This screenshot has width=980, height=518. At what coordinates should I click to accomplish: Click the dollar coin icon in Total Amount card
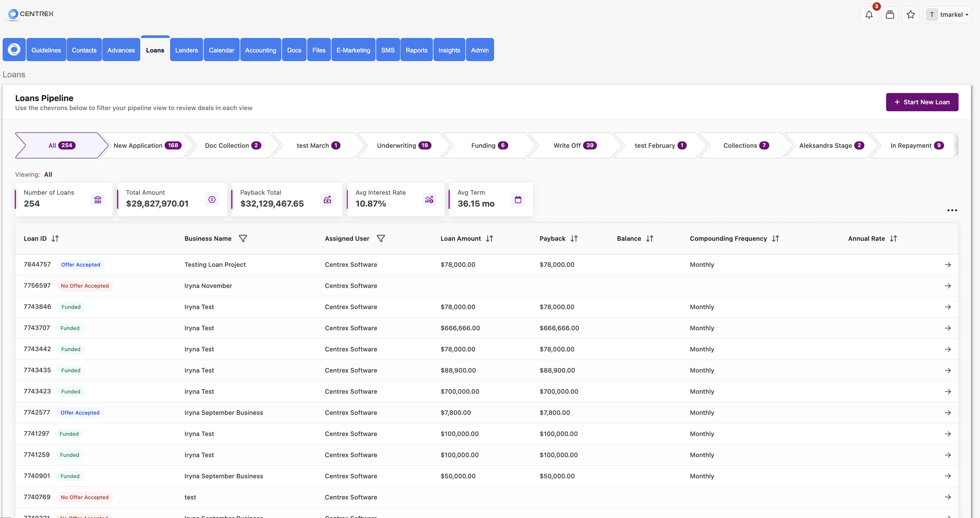tap(212, 200)
